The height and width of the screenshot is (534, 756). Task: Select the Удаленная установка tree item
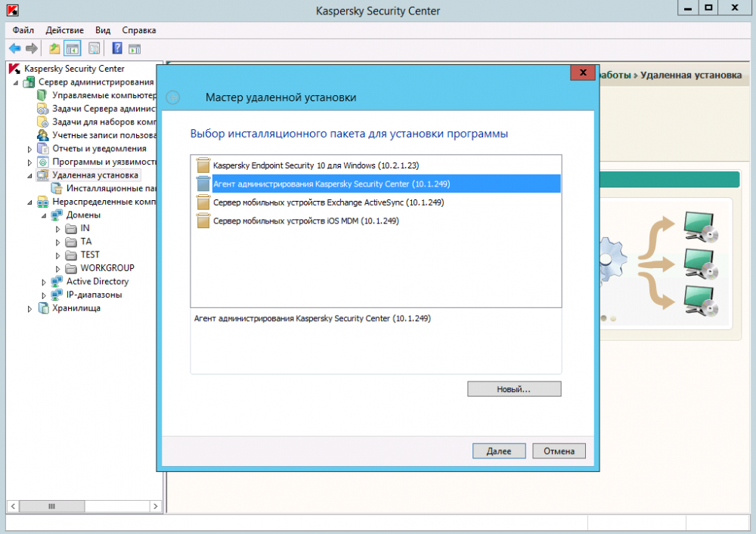[95, 175]
